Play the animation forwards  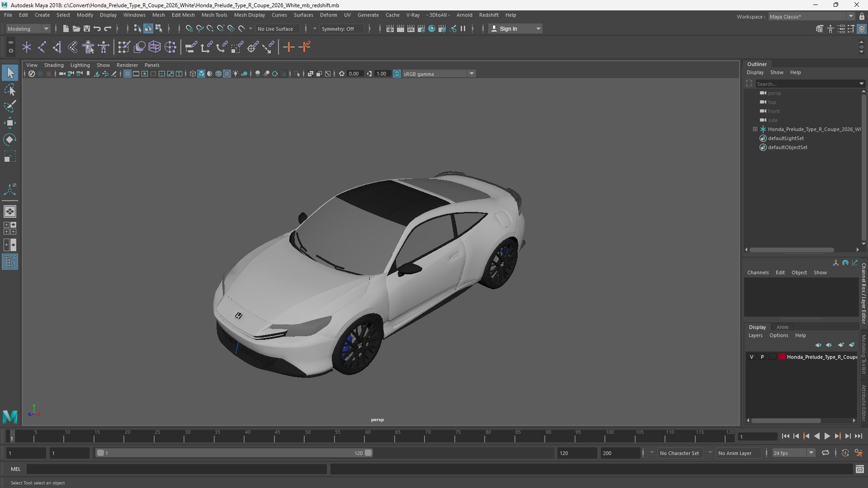[827, 436]
